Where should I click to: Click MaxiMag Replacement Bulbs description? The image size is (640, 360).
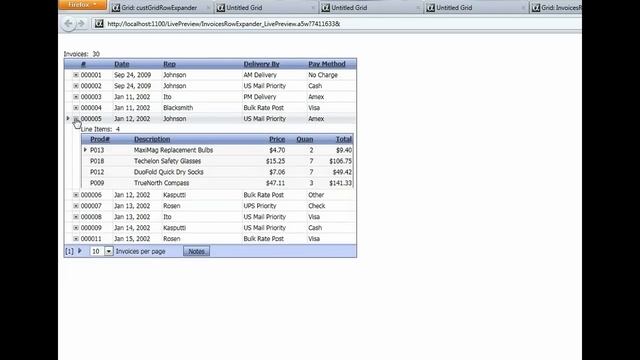click(173, 150)
